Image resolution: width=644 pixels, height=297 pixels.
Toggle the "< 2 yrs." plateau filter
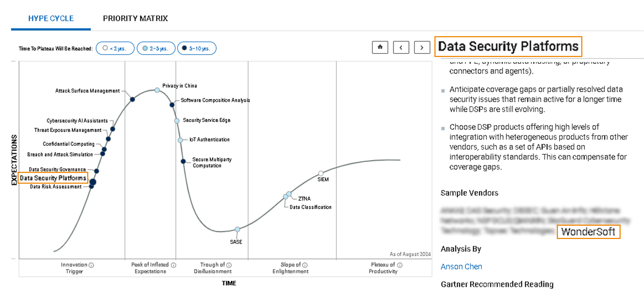115,48
